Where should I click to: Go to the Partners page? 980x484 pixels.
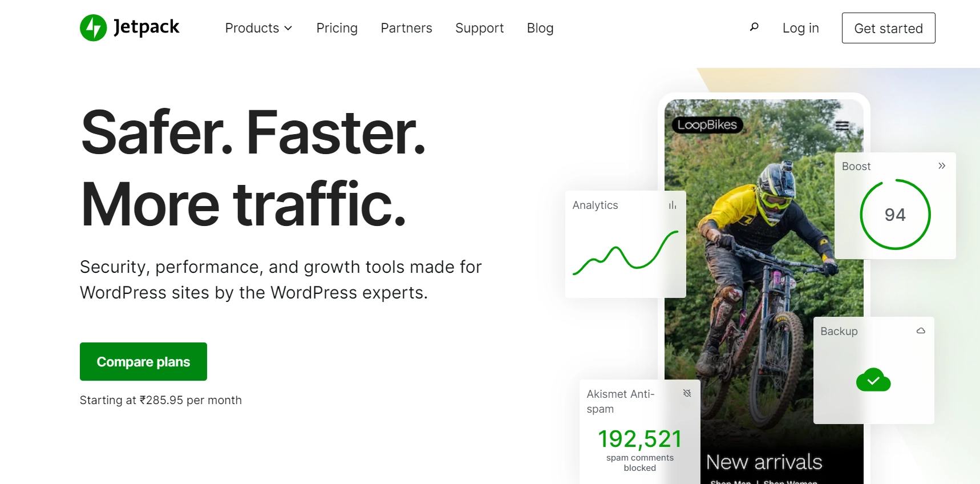(406, 28)
